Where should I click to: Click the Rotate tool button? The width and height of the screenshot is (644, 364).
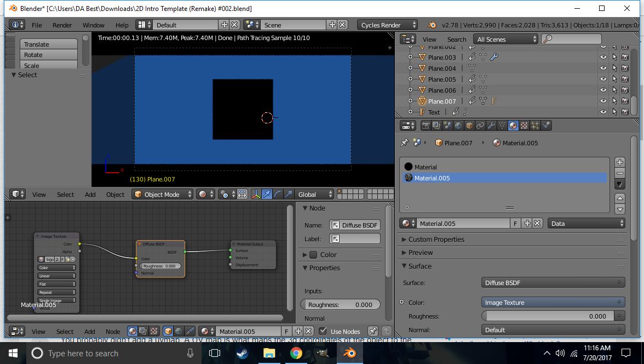click(x=48, y=55)
